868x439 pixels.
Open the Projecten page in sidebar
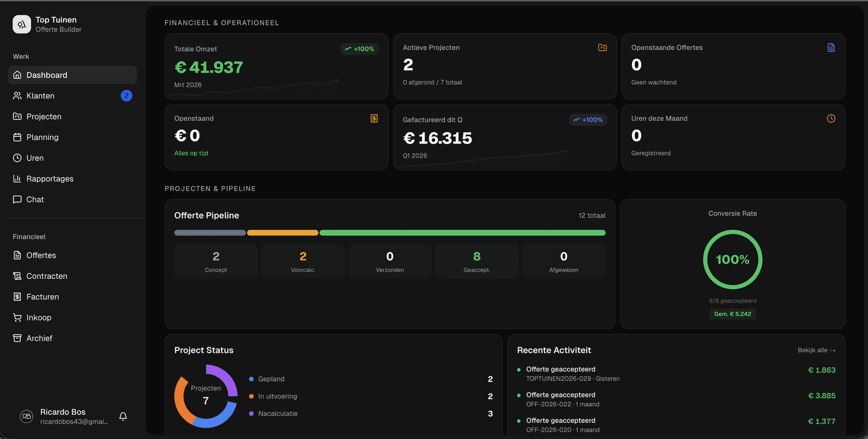(x=44, y=116)
